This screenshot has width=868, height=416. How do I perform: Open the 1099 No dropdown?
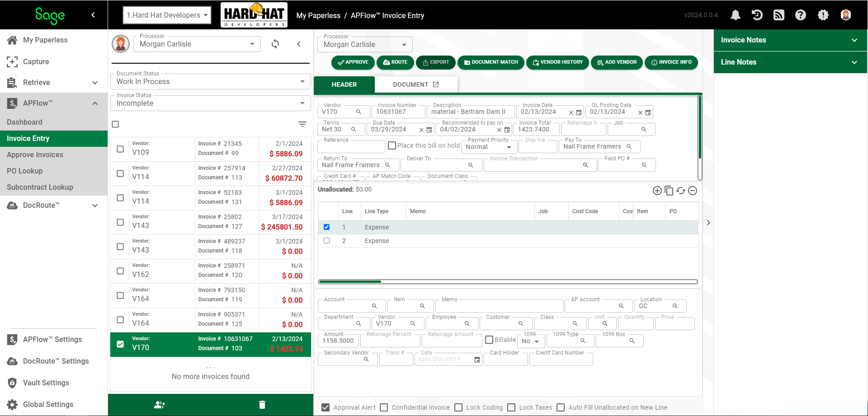[530, 341]
